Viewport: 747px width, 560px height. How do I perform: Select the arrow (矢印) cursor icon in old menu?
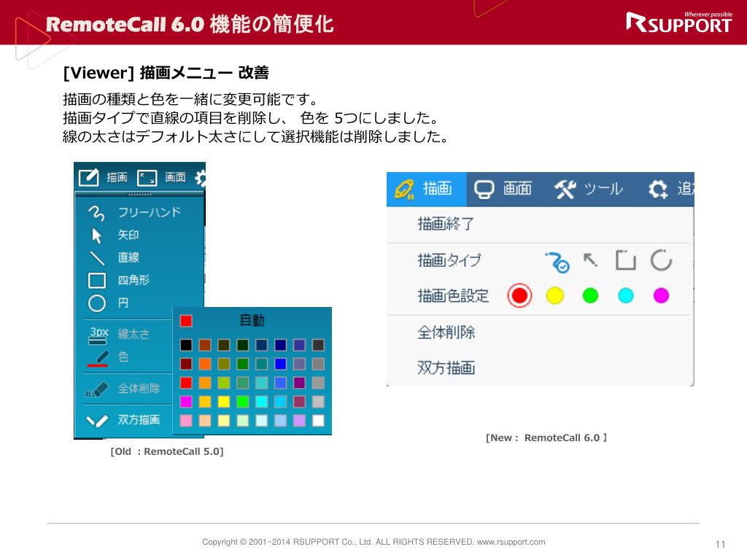[x=96, y=236]
